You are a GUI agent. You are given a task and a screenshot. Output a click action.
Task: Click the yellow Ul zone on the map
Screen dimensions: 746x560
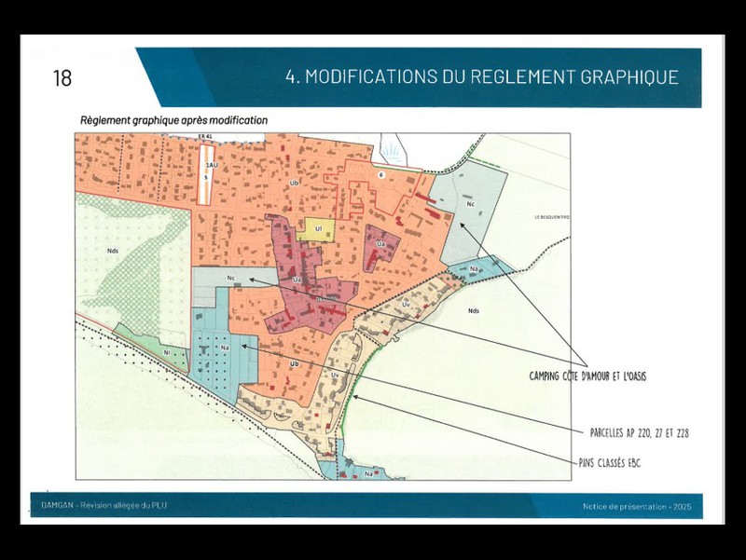317,230
